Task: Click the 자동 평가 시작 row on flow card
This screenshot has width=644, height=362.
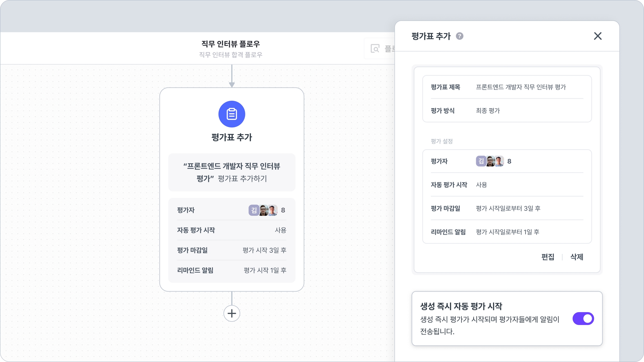Action: (x=232, y=230)
